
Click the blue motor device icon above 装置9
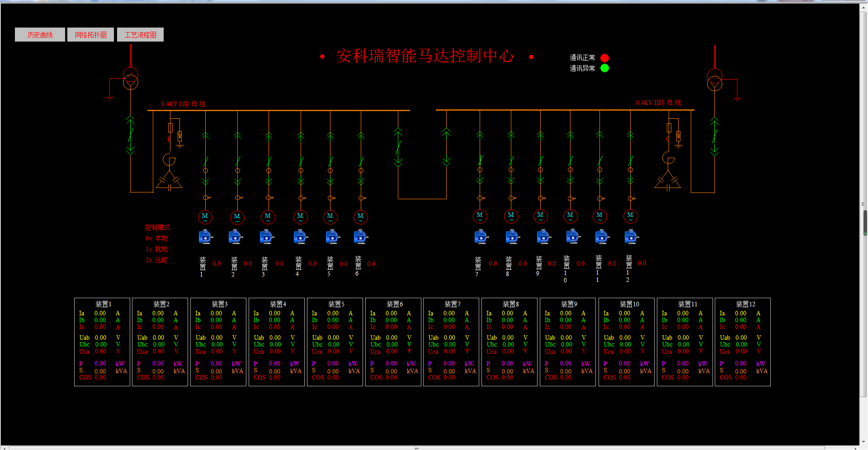click(543, 237)
